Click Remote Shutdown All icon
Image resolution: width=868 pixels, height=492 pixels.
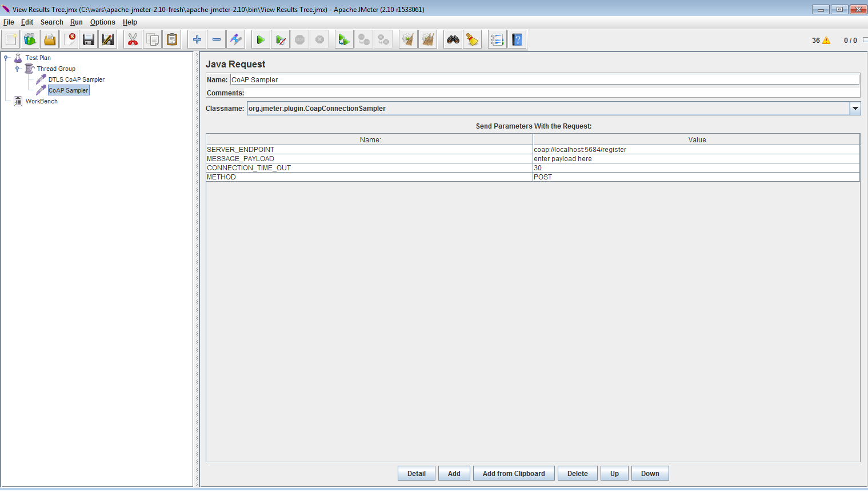coord(383,39)
